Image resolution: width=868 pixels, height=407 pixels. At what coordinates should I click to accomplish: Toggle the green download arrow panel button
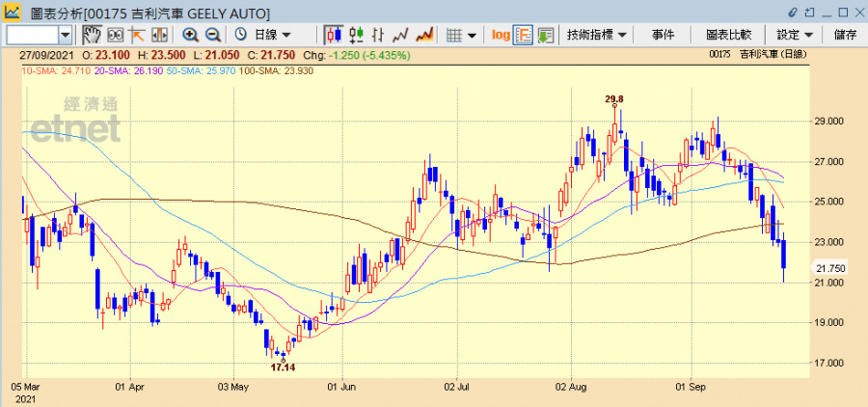click(x=546, y=35)
